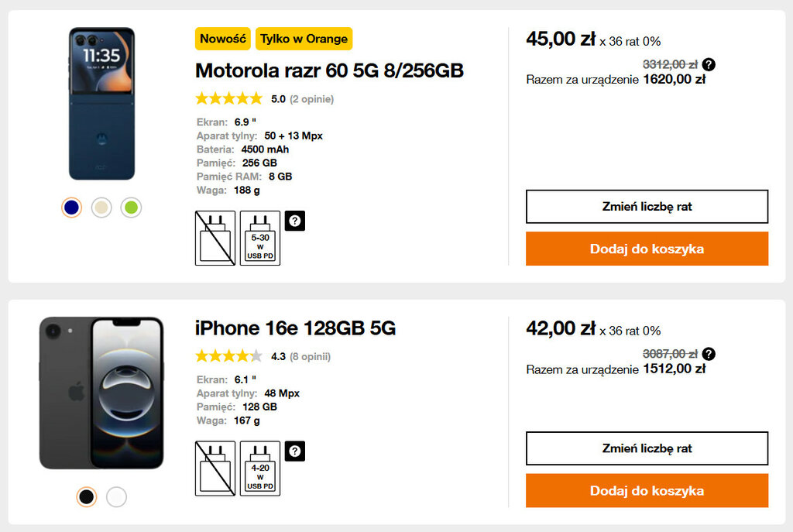Open price help icon next to 3312,00 zł
Screen dimensions: 793x532
709,64
